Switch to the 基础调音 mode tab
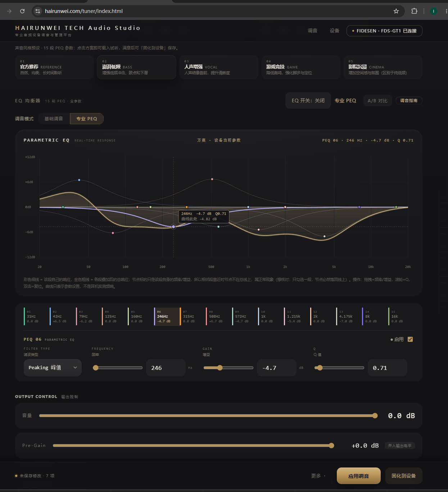The image size is (448, 492). pos(54,118)
